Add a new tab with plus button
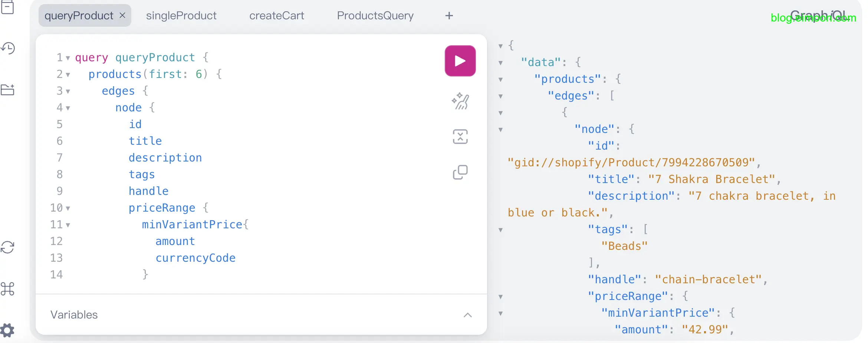Screen dimensions: 868x343 [x=449, y=16]
